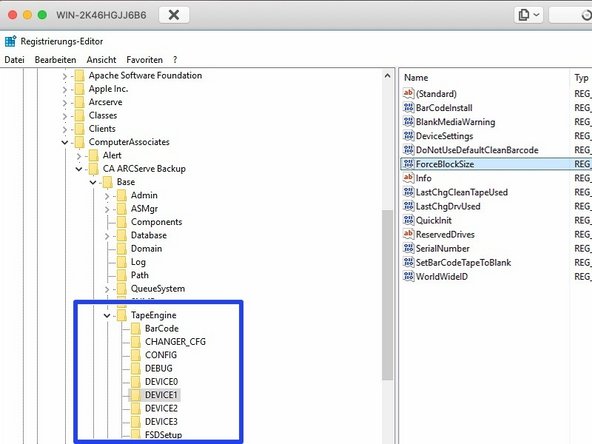Open the Favoriten menu
Screen dimensions: 592x444
click(x=145, y=60)
